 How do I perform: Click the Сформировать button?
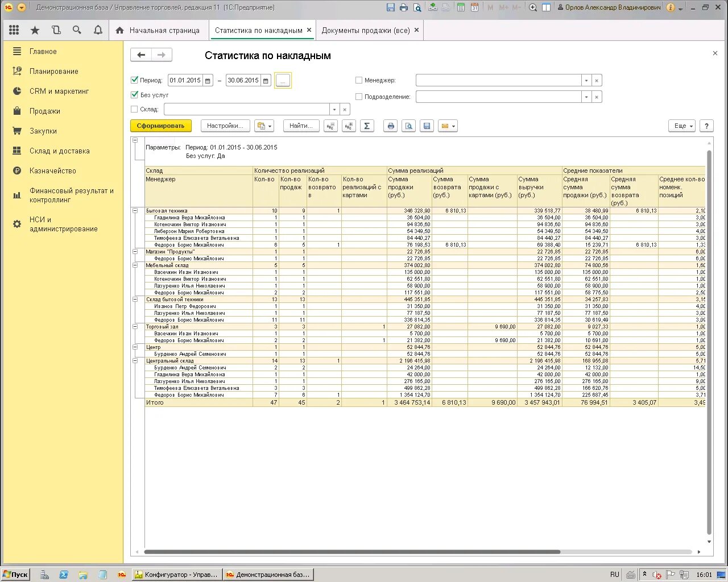[161, 126]
